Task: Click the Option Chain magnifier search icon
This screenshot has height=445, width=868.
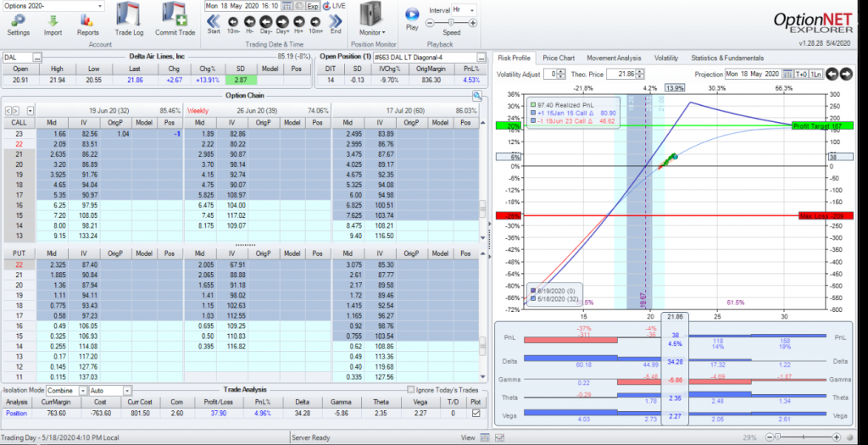Action: pos(476,97)
